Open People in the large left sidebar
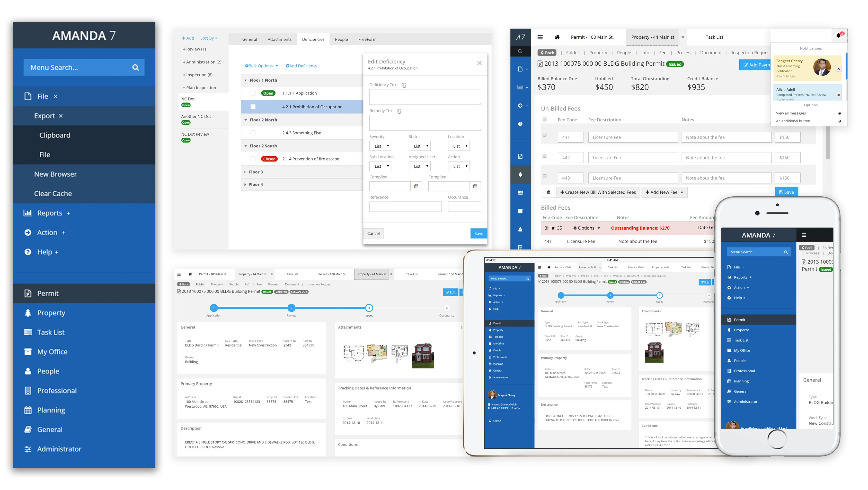 coord(84,371)
